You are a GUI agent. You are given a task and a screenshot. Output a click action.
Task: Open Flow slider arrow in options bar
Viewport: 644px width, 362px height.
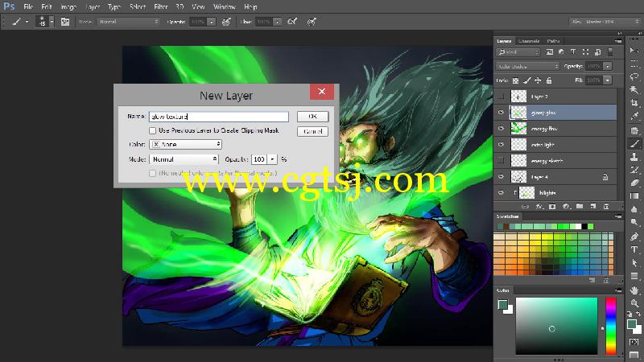(x=277, y=22)
